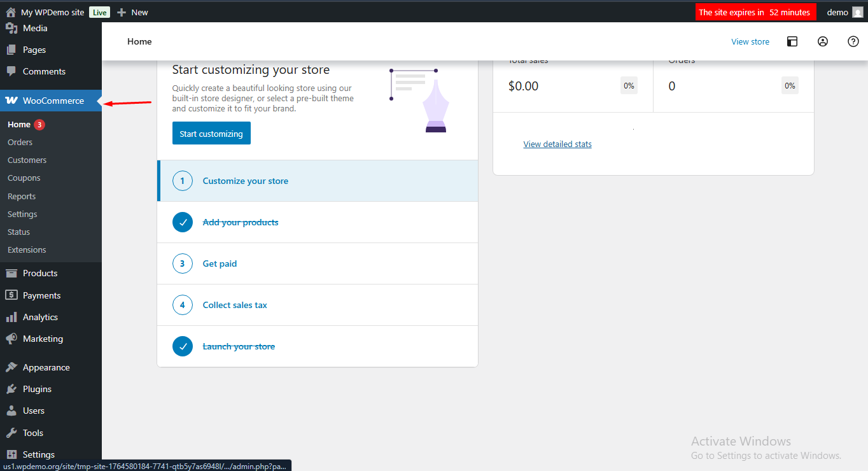Image resolution: width=868 pixels, height=471 pixels.
Task: Open Products from the sidebar
Action: [x=40, y=273]
